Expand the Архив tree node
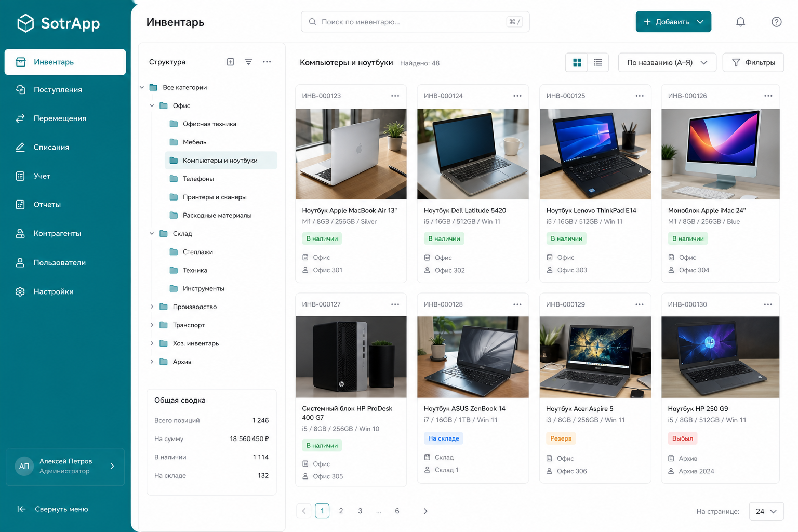 point(152,362)
